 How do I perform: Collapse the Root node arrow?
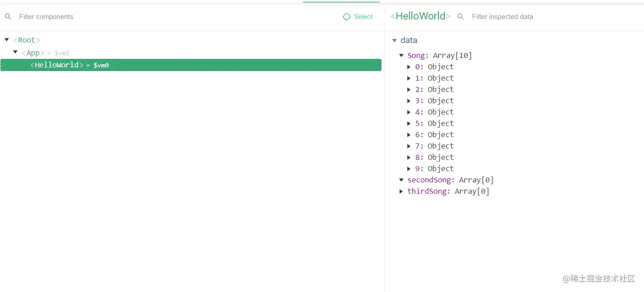pyautogui.click(x=7, y=40)
